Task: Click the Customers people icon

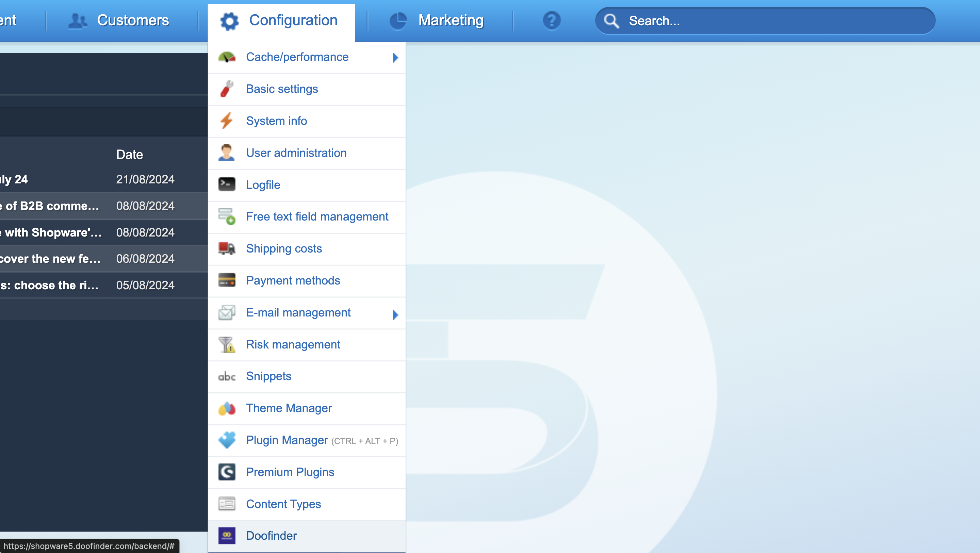Action: pos(78,21)
